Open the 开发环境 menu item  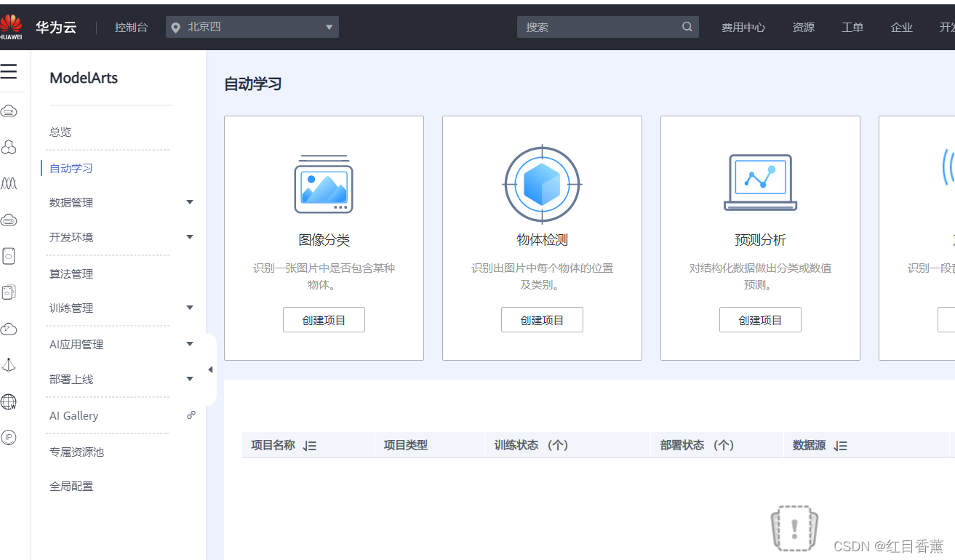pyautogui.click(x=71, y=238)
